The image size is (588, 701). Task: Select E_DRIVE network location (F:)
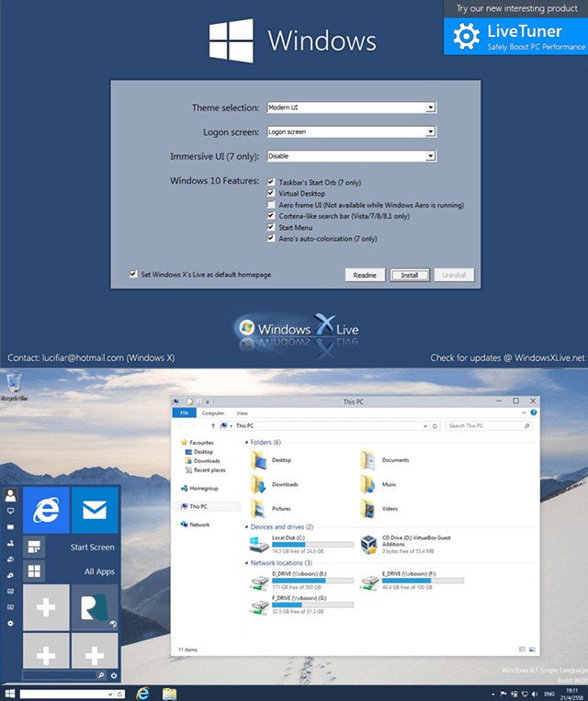412,581
